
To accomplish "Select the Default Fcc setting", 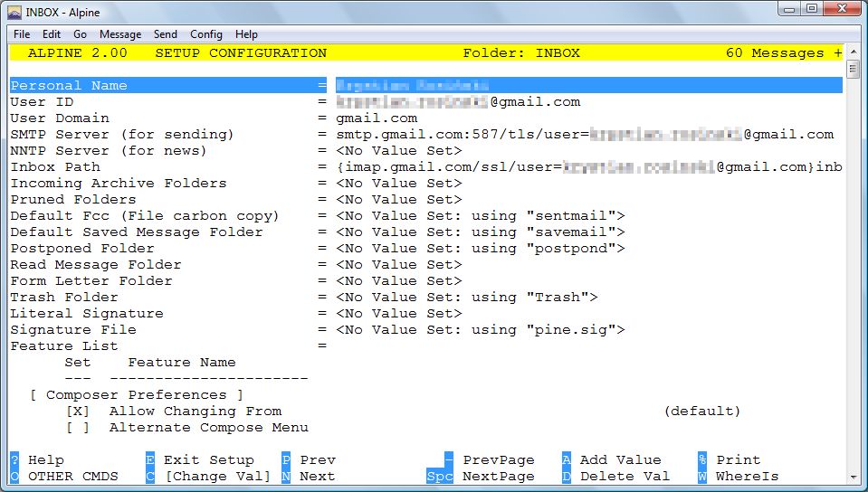I will (145, 216).
